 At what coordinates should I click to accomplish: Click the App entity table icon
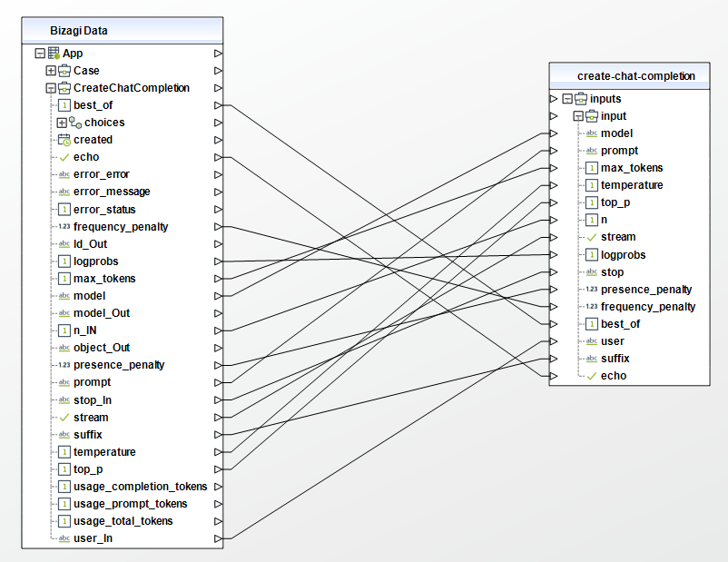point(54,54)
